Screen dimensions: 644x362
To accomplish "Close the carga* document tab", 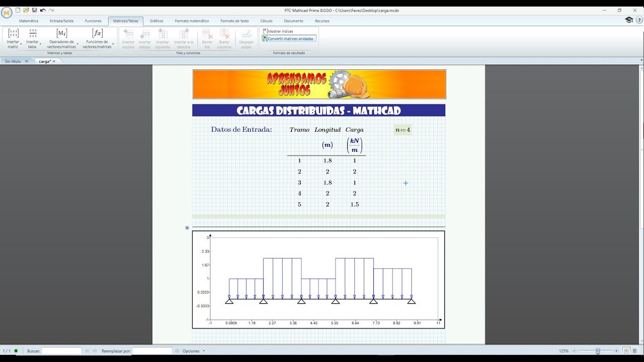I will (x=54, y=61).
